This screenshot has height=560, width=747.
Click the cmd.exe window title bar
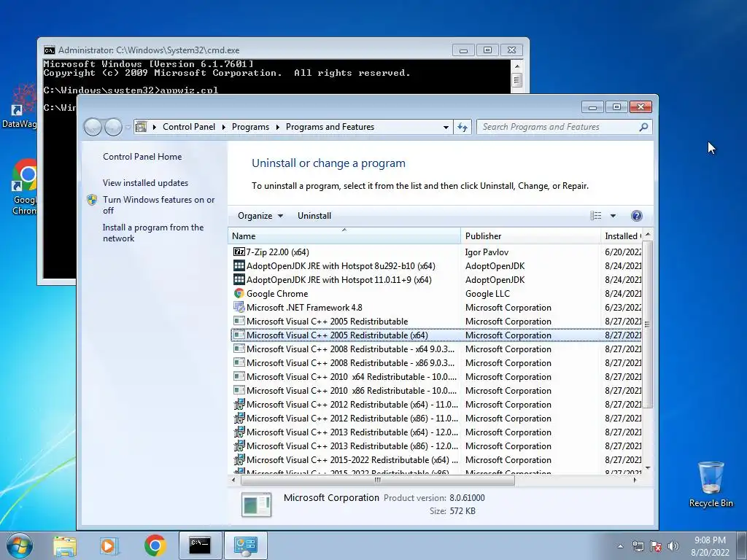pos(248,50)
